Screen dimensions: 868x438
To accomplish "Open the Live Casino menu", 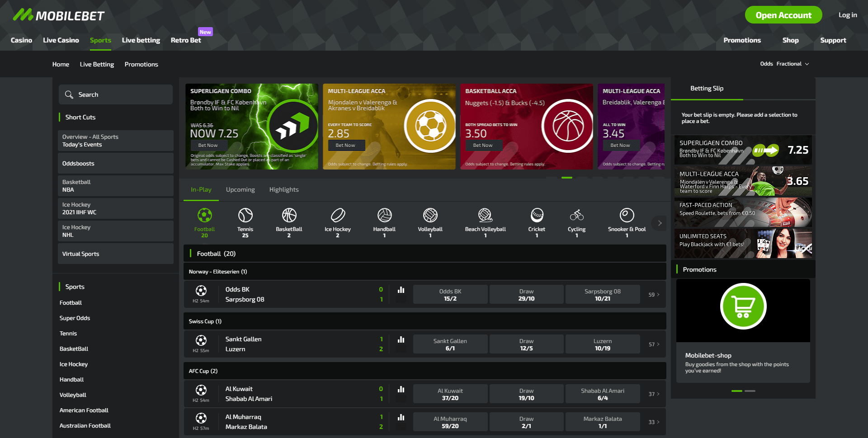I will [61, 40].
